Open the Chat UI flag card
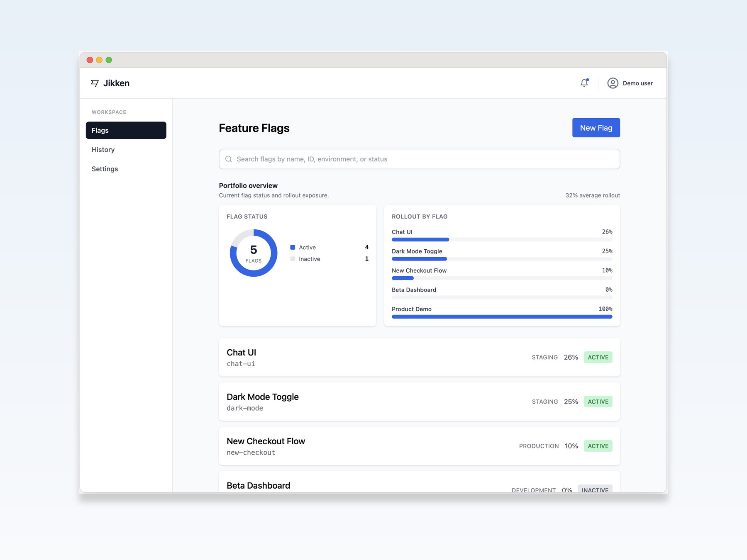Viewport: 747px width, 560px height. click(419, 357)
